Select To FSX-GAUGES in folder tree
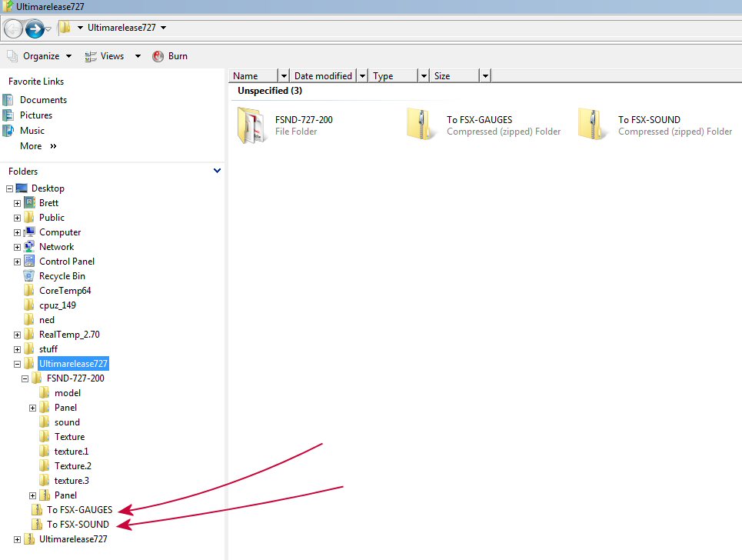 point(79,510)
